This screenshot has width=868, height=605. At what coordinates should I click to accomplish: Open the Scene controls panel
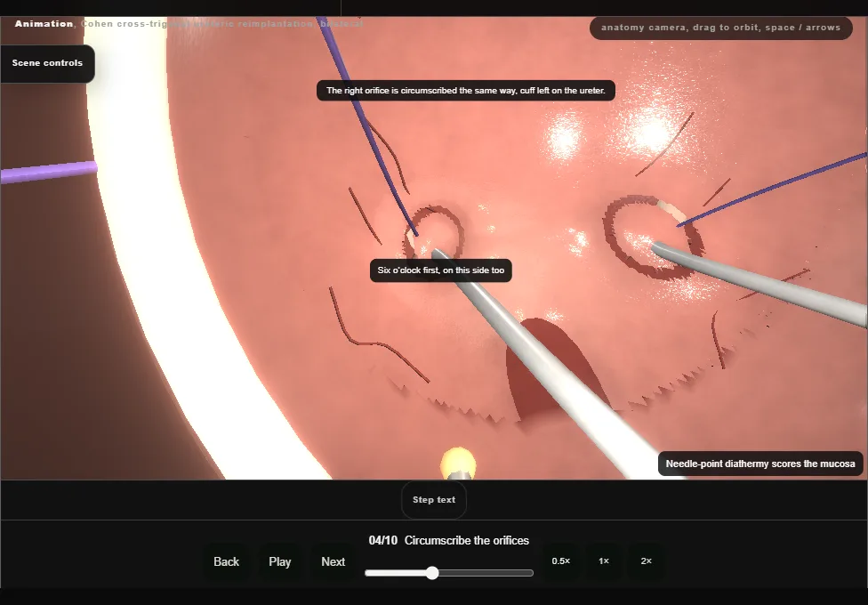(x=48, y=63)
